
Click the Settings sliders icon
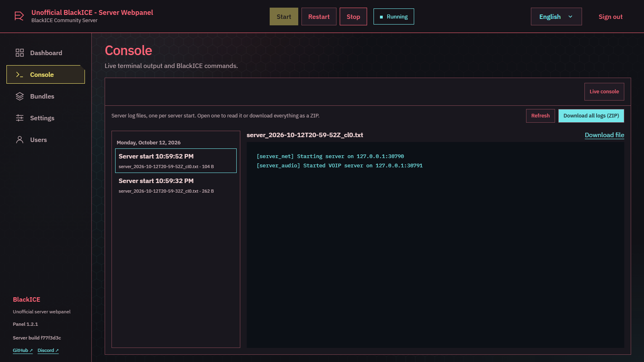pyautogui.click(x=20, y=118)
